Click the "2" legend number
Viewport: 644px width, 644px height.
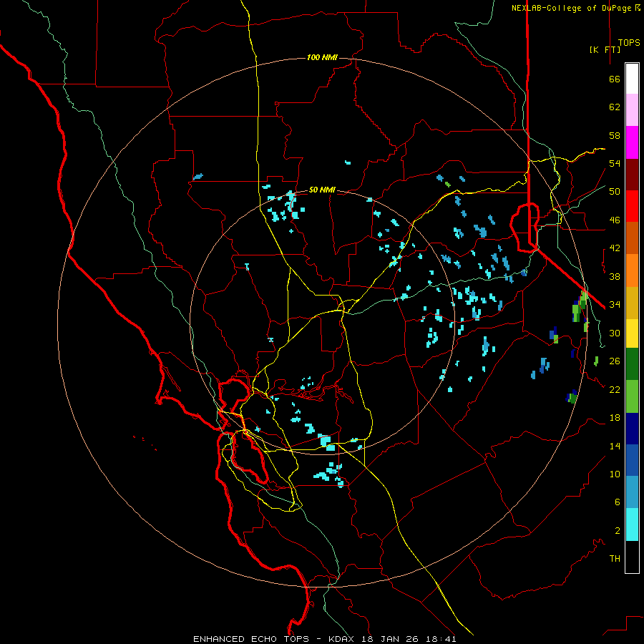click(617, 531)
